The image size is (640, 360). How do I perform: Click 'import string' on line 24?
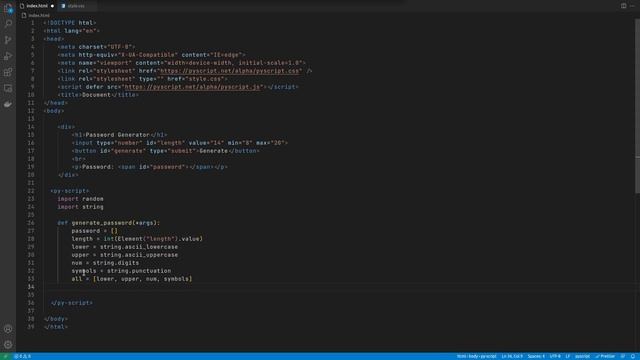coord(80,207)
